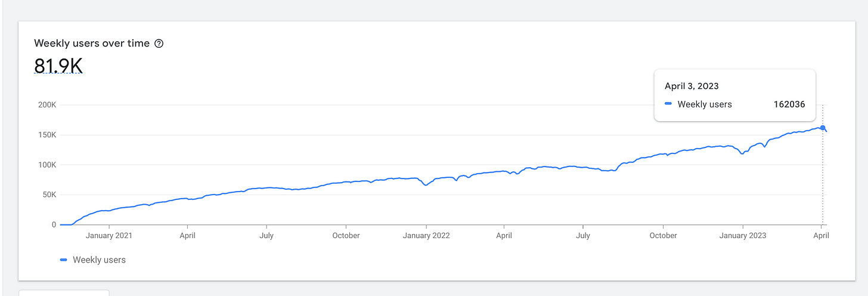The image size is (868, 296).
Task: Click the 100K y-axis label
Action: point(46,165)
